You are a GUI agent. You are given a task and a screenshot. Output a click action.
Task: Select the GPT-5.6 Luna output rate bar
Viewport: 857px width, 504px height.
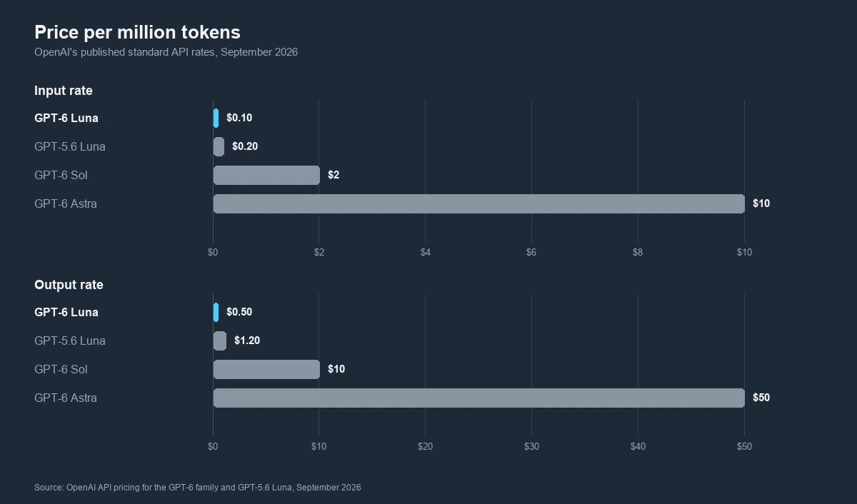[219, 341]
